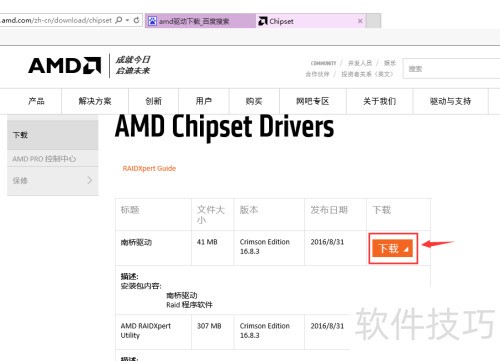This screenshot has height=361, width=500.
Task: Click the AMD Chipset Drivers heading
Action: [224, 127]
